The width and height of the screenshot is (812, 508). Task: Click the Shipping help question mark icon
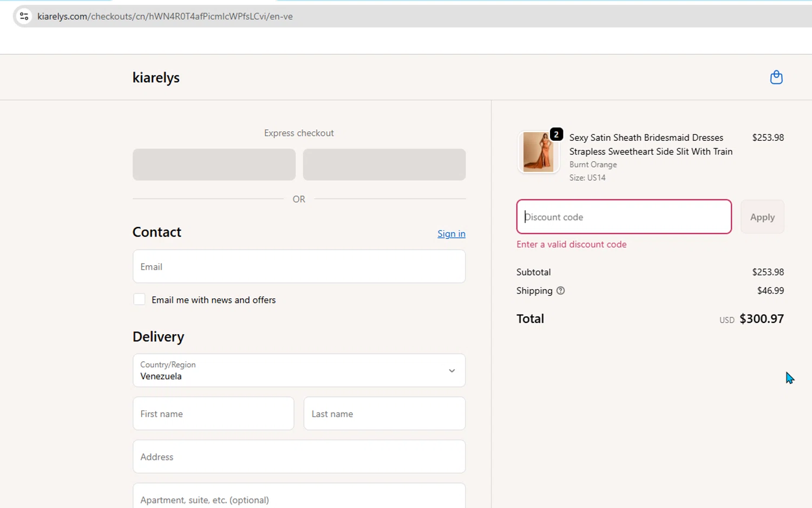pyautogui.click(x=560, y=291)
